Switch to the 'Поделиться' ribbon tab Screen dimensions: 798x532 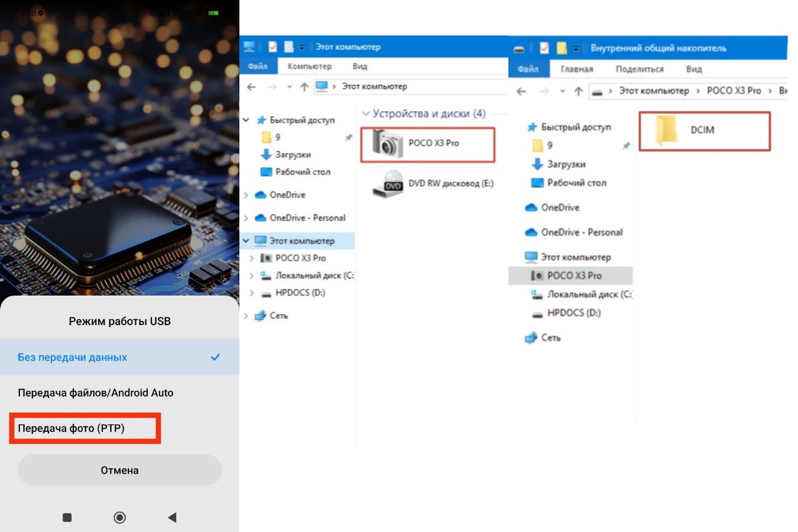click(x=639, y=69)
